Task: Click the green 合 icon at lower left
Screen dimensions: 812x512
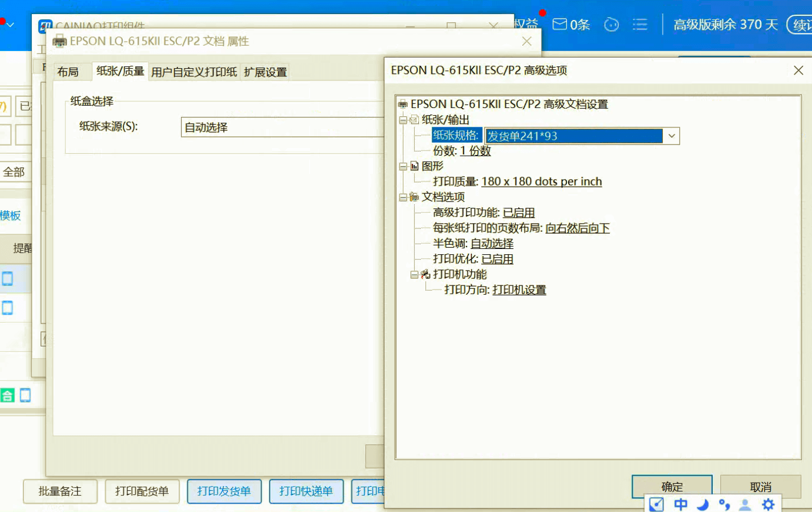Action: click(x=7, y=395)
